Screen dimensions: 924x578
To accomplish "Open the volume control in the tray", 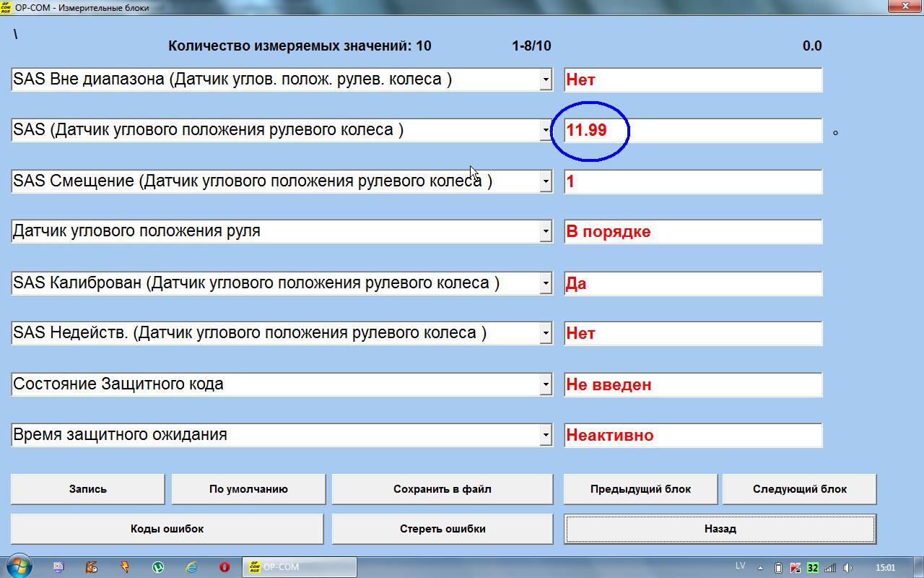I will click(847, 568).
